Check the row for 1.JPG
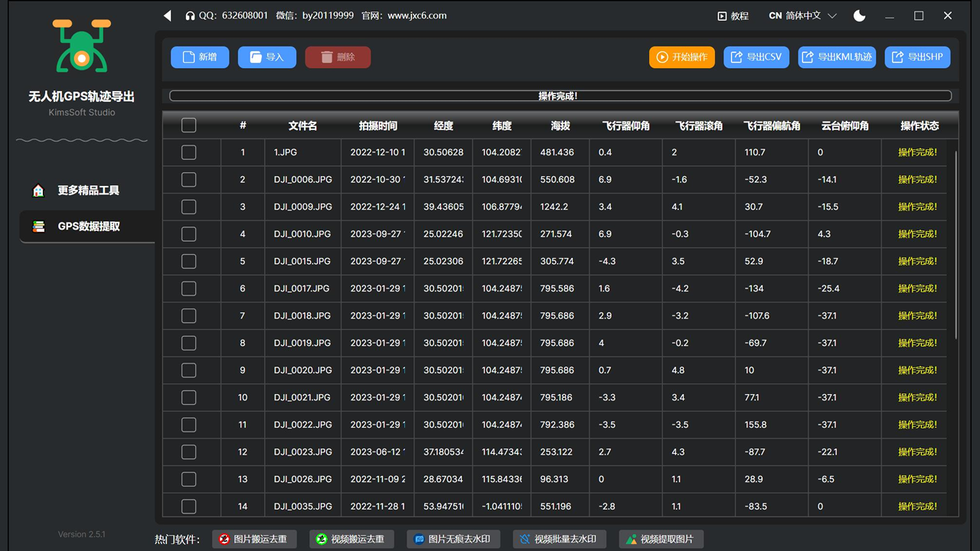 click(x=189, y=152)
